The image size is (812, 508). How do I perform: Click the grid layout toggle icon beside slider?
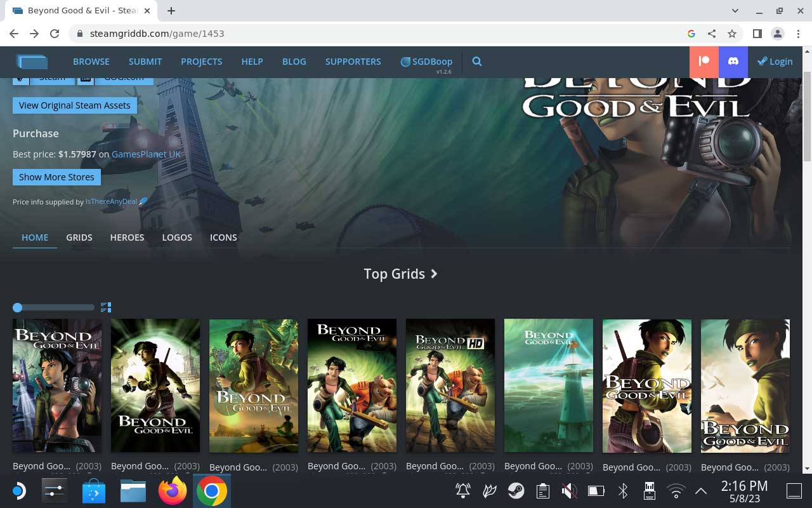tap(106, 307)
